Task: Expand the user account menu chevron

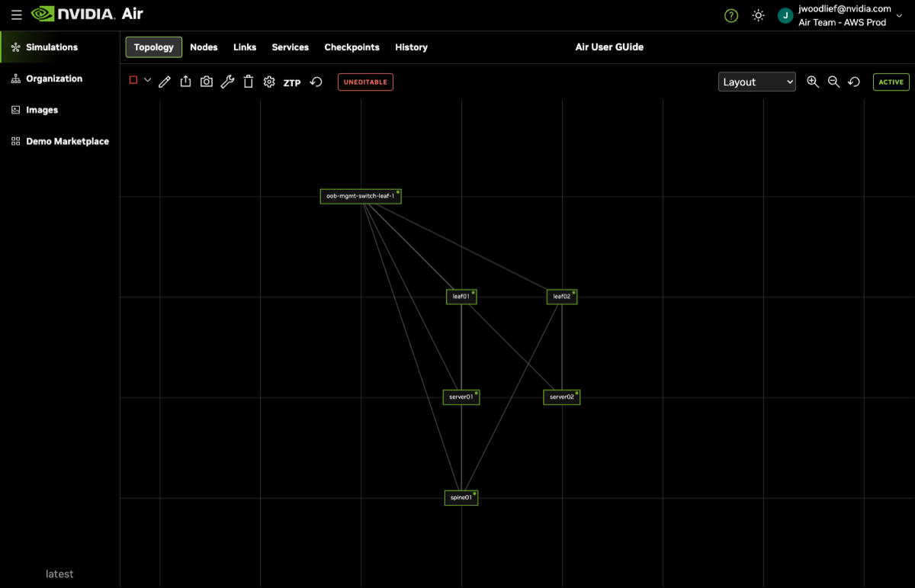Action: [899, 15]
